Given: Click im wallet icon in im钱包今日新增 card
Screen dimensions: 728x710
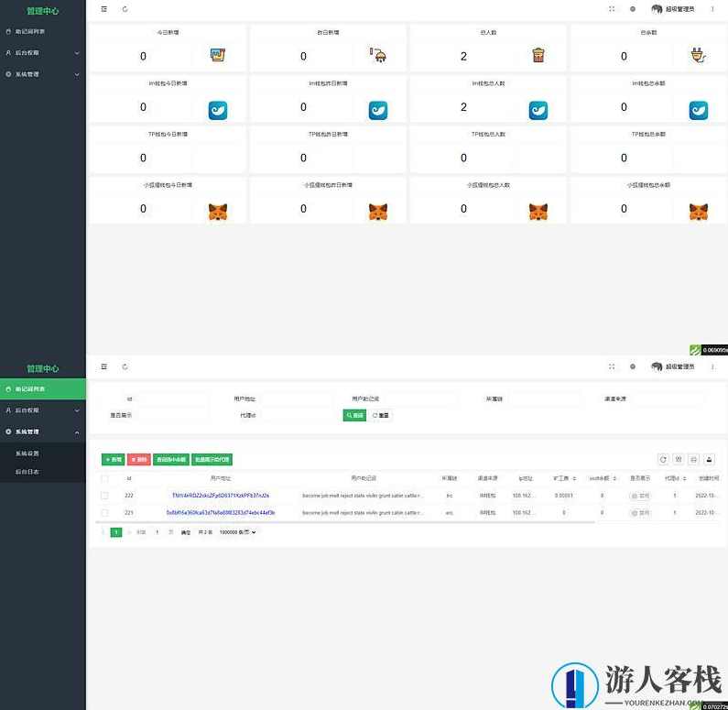Looking at the screenshot, I should coord(218,111).
